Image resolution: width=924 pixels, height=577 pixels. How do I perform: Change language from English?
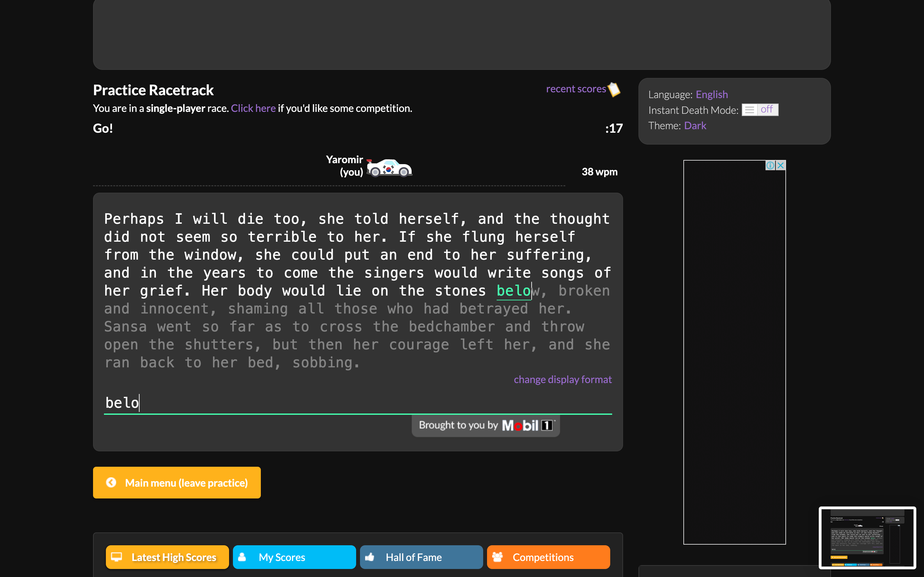coord(712,94)
